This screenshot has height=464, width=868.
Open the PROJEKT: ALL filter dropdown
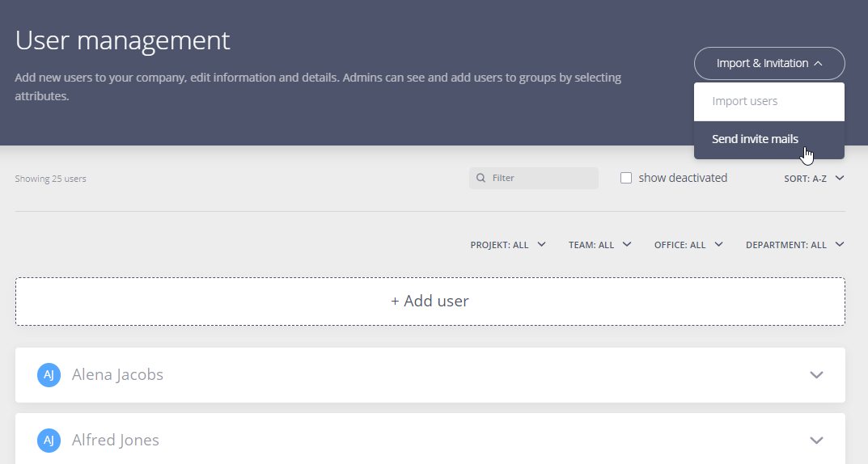[508, 245]
